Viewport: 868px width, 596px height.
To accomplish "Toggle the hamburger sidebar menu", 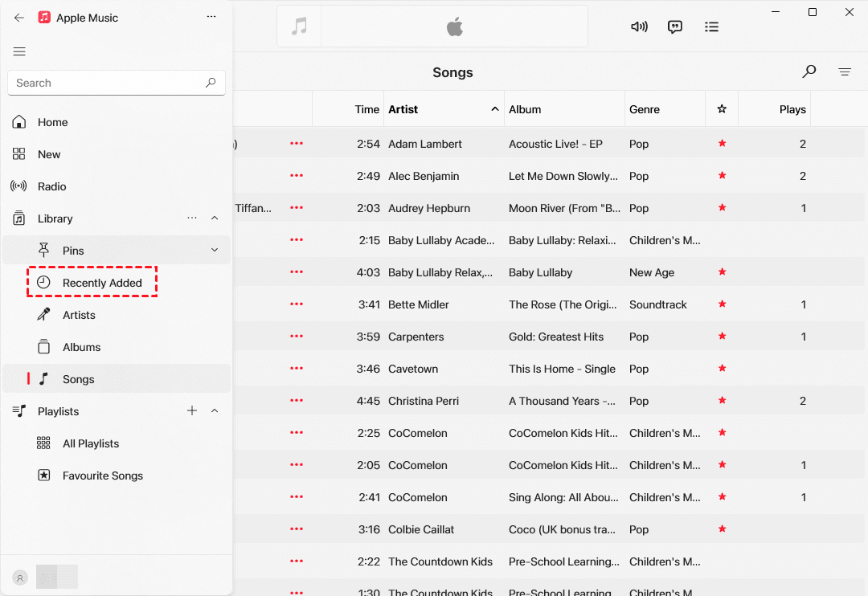I will click(19, 51).
